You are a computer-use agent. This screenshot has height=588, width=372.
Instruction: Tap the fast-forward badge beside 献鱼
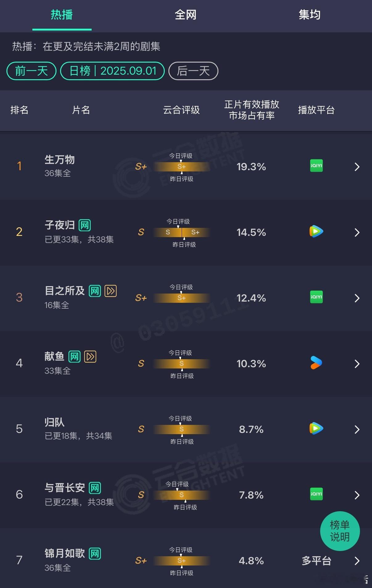pyautogui.click(x=90, y=356)
